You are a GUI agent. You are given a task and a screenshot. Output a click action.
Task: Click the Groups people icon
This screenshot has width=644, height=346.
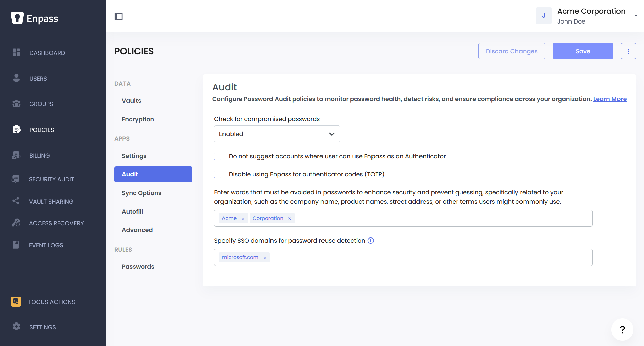pyautogui.click(x=16, y=104)
